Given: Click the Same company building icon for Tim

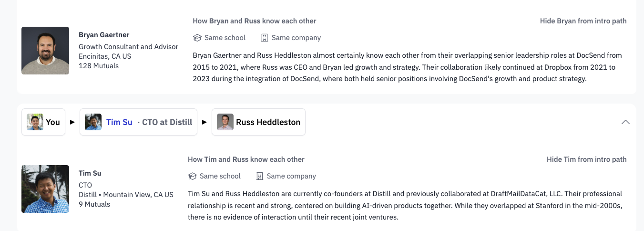Looking at the screenshot, I should [x=260, y=176].
